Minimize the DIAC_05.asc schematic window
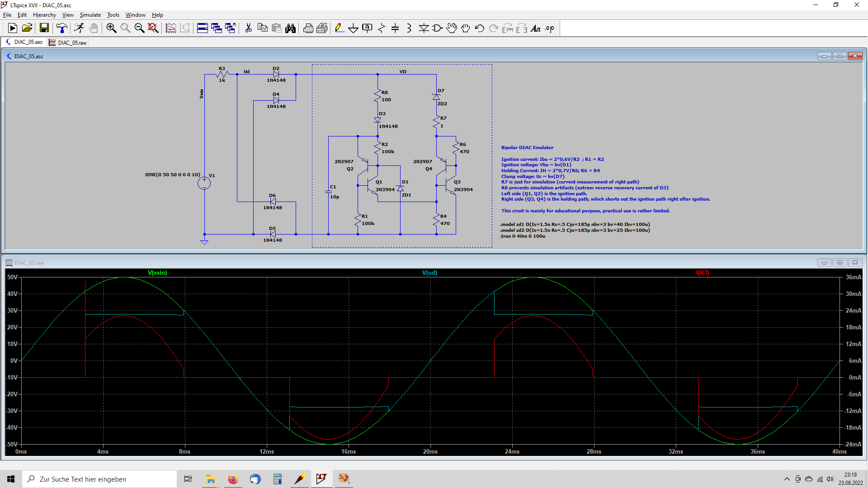 (824, 56)
